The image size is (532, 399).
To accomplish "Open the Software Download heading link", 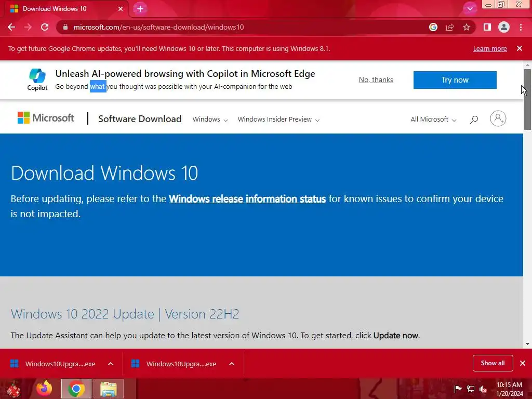I will tap(140, 119).
